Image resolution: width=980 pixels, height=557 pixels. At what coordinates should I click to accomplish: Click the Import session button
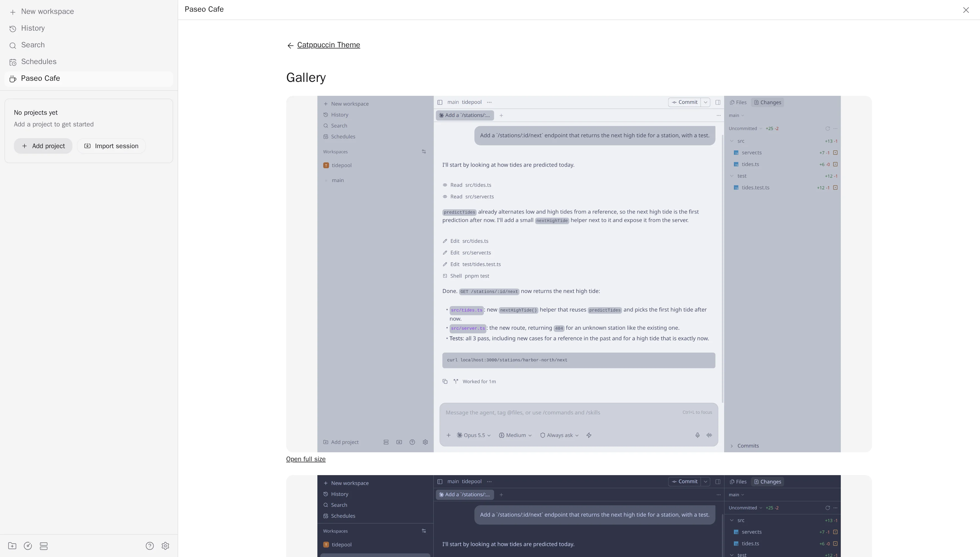pyautogui.click(x=111, y=146)
